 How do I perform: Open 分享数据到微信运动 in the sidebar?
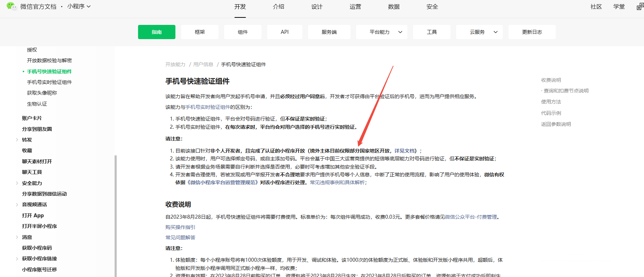pos(44,194)
